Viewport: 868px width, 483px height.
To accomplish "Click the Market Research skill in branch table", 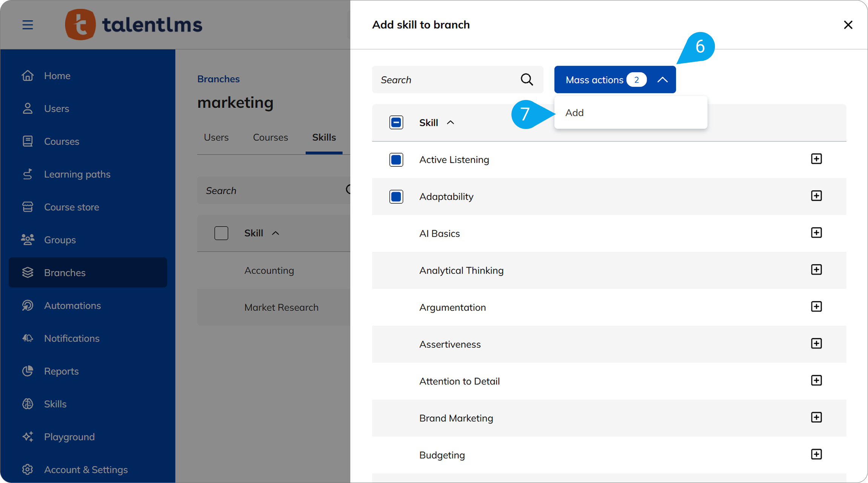I will (281, 308).
